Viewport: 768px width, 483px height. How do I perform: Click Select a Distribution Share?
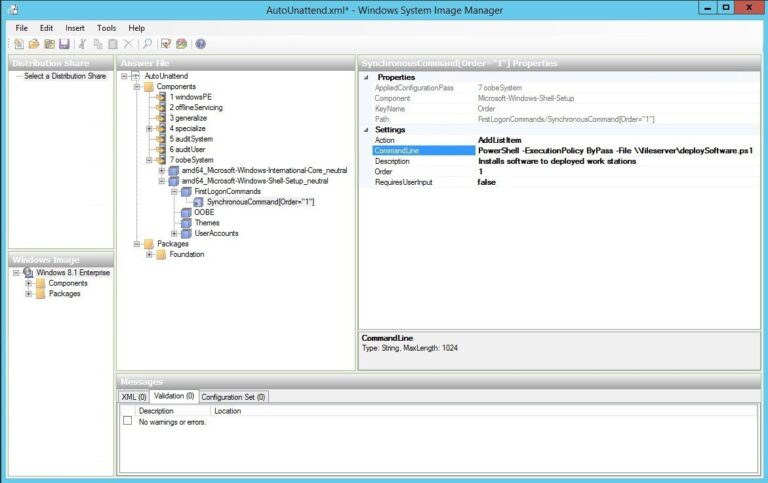65,76
